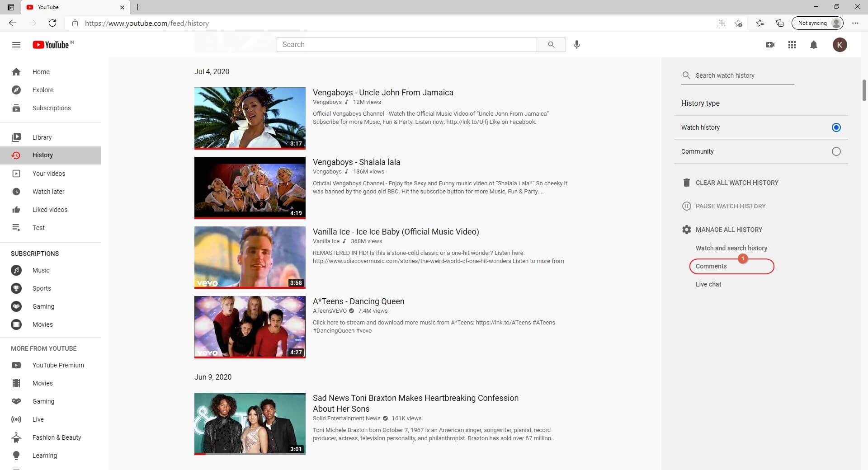
Task: Click the voice search microphone icon
Action: [x=576, y=45]
